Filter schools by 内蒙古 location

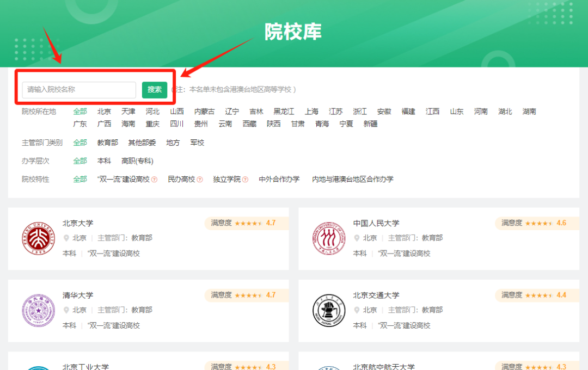[204, 112]
